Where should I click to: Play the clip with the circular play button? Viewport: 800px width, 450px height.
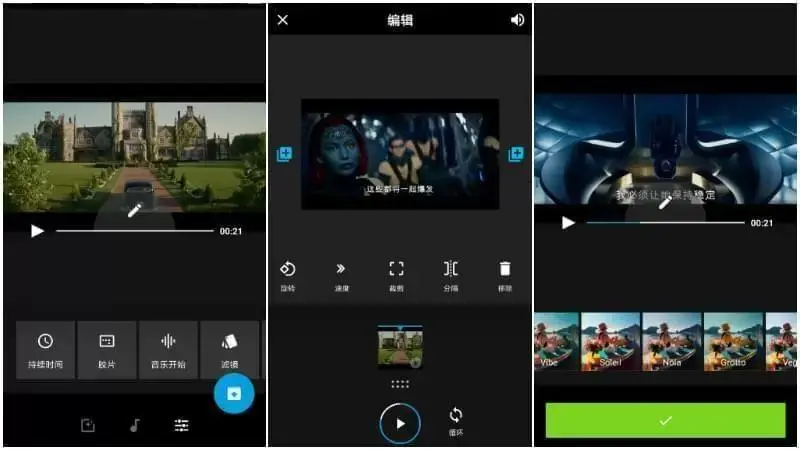(x=400, y=423)
